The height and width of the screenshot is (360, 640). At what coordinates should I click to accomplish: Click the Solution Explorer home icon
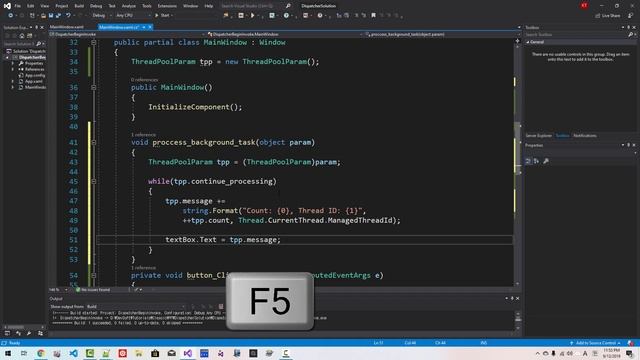[22, 36]
